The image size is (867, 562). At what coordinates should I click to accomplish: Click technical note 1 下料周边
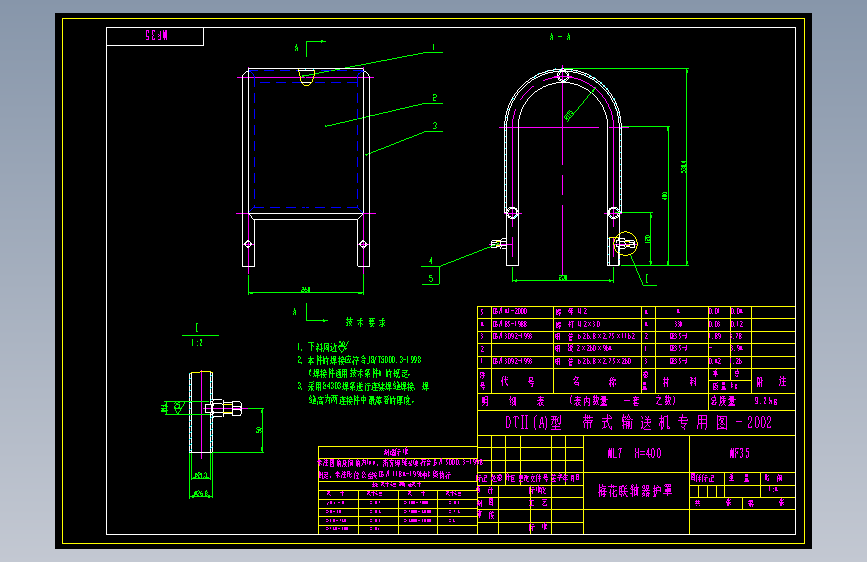pos(322,347)
